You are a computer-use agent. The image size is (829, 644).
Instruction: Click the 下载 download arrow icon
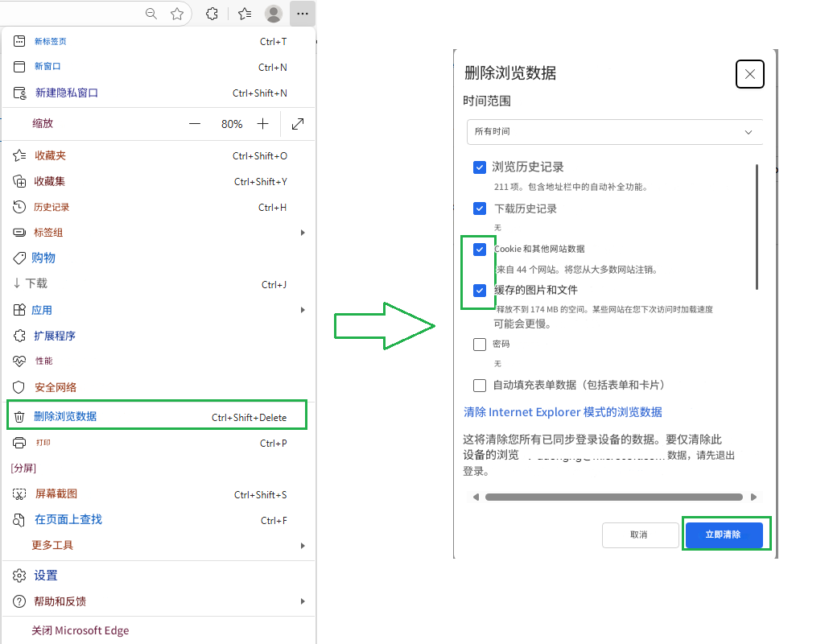17,283
